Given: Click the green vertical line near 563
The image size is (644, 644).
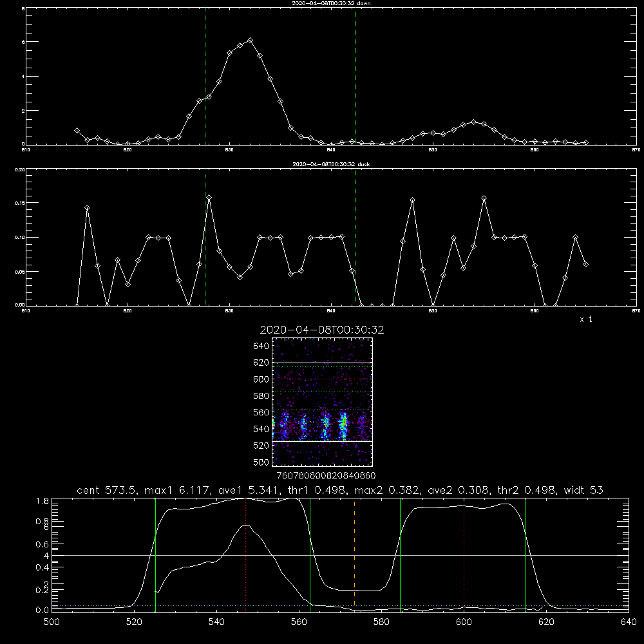Looking at the screenshot, I should tap(310, 554).
